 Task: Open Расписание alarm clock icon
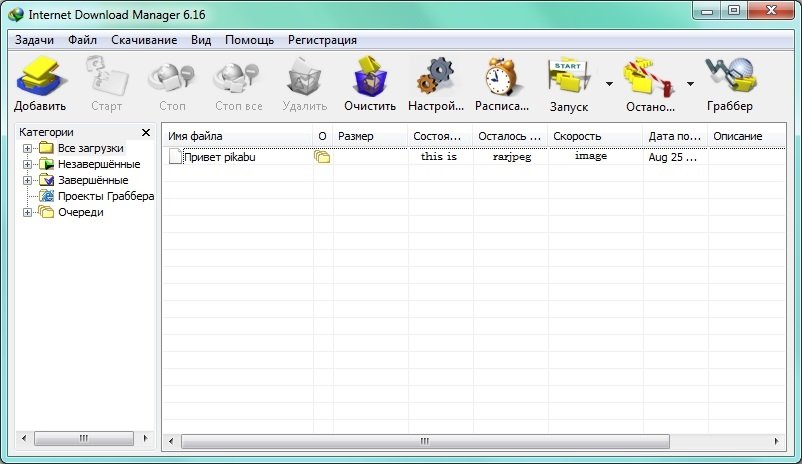pyautogui.click(x=502, y=76)
